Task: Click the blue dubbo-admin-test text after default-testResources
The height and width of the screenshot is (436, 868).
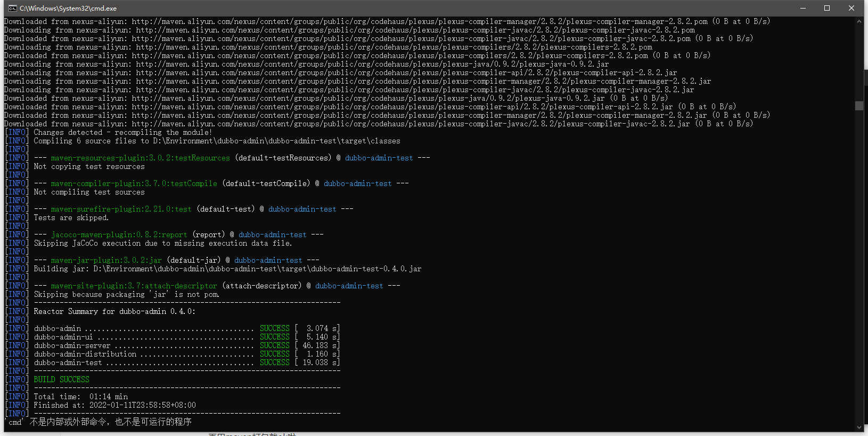Action: click(x=379, y=158)
